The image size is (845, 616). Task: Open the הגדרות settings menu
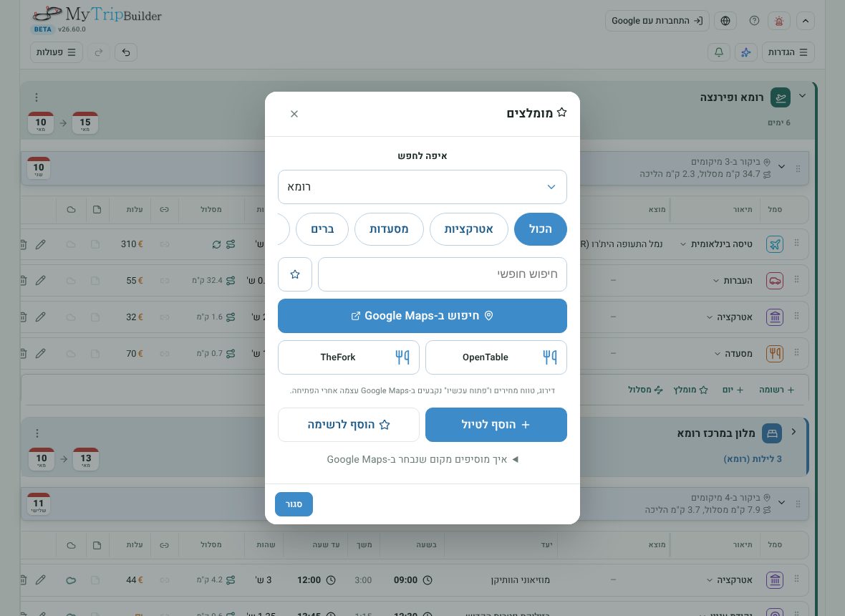click(788, 52)
